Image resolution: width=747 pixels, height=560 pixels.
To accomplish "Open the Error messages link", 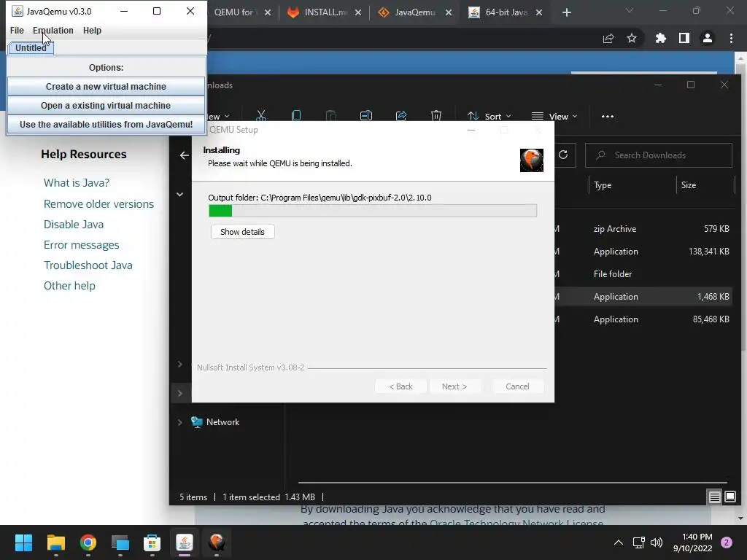I will pos(82,245).
